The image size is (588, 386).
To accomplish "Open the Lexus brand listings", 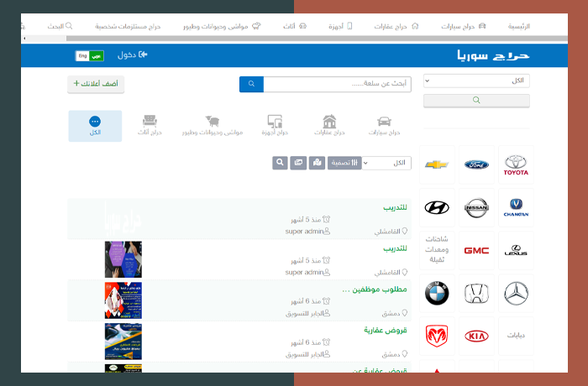I will pyautogui.click(x=516, y=250).
